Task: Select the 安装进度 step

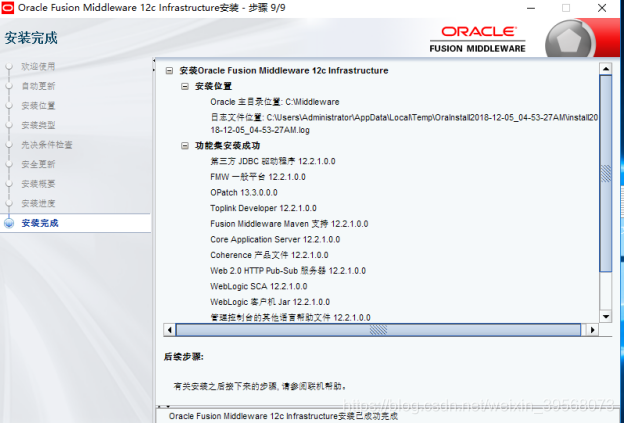Action: pyautogui.click(x=38, y=203)
